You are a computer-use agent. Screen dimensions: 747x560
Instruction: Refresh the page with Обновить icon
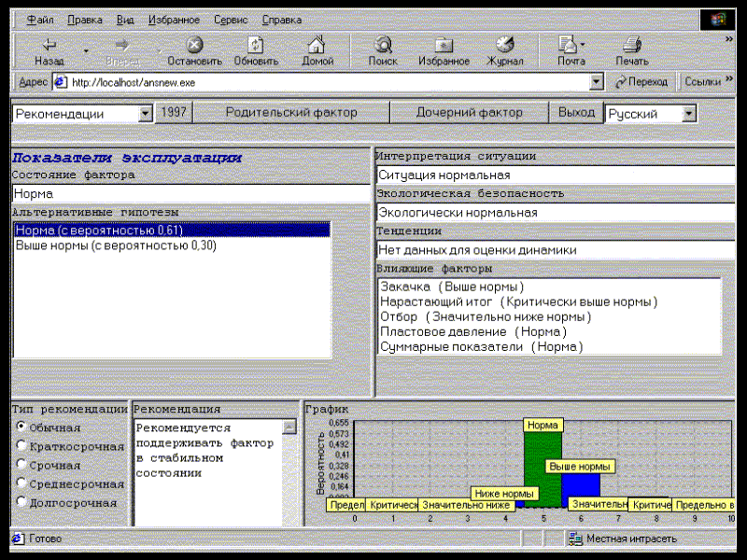click(x=255, y=45)
